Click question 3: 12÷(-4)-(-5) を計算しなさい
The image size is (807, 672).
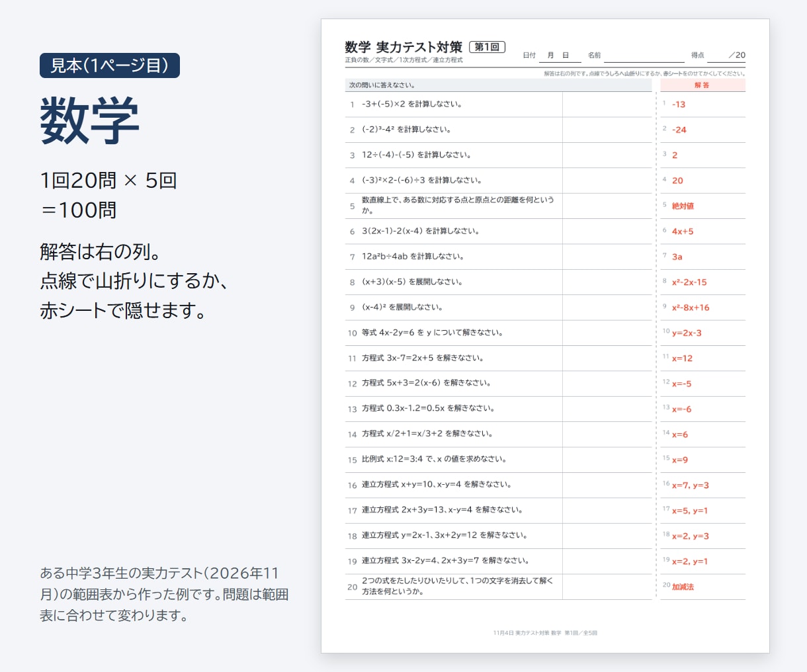pyautogui.click(x=416, y=155)
